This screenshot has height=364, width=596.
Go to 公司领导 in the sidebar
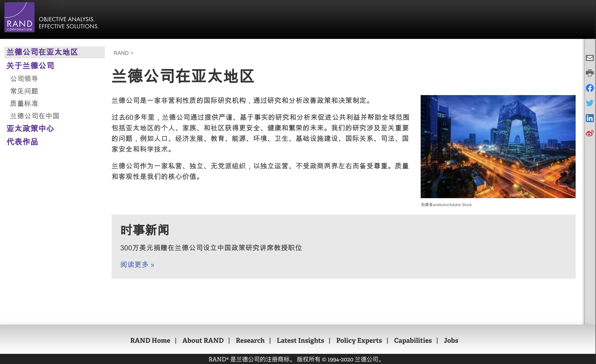24,79
